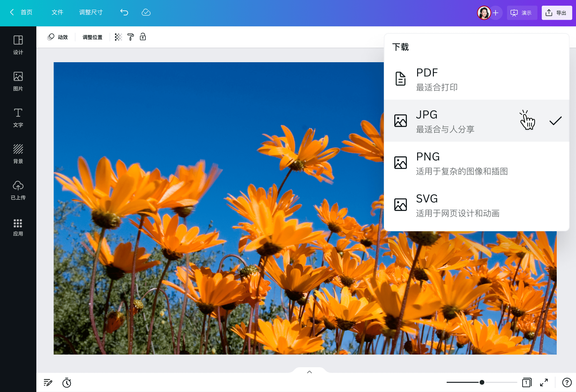Click the 导出 export button
Image resolution: width=576 pixels, height=392 pixels.
tap(556, 12)
